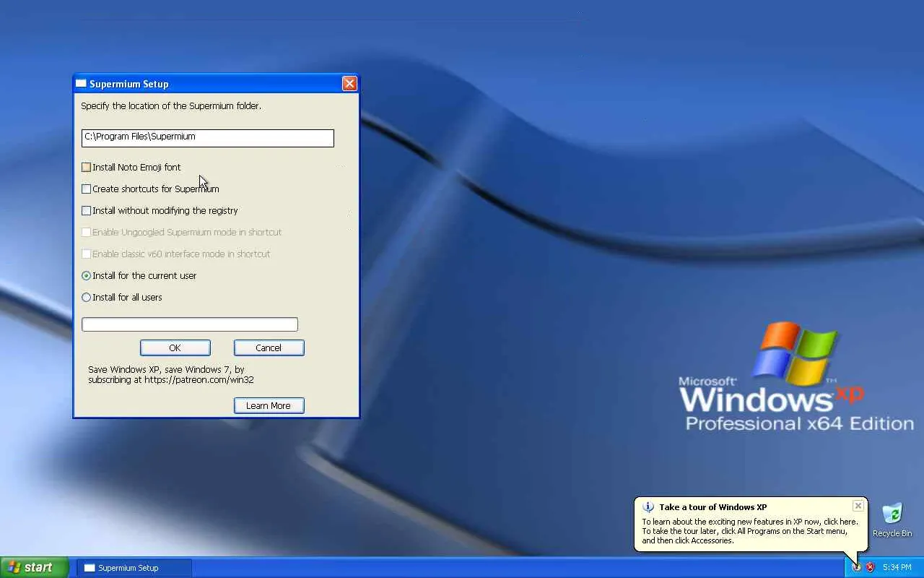Confirm setup with the OK button
Screen dimensions: 924x578
[x=175, y=348]
